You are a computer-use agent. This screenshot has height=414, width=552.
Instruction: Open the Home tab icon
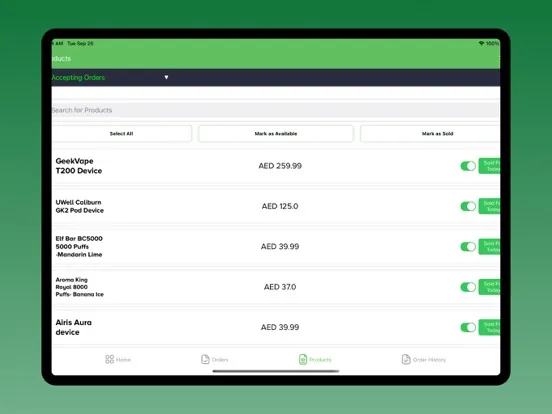coord(109,359)
